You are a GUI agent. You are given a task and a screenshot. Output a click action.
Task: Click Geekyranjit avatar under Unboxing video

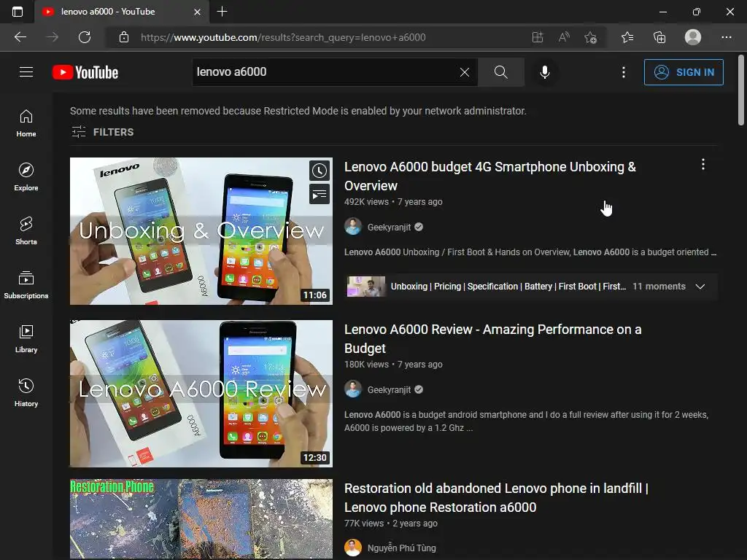tap(353, 227)
